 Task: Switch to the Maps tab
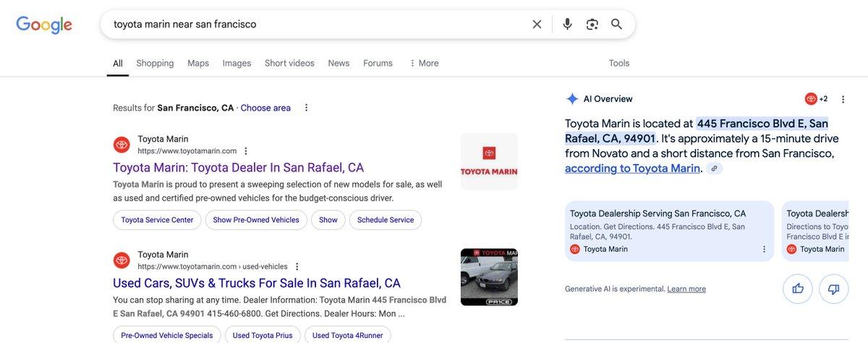(198, 64)
